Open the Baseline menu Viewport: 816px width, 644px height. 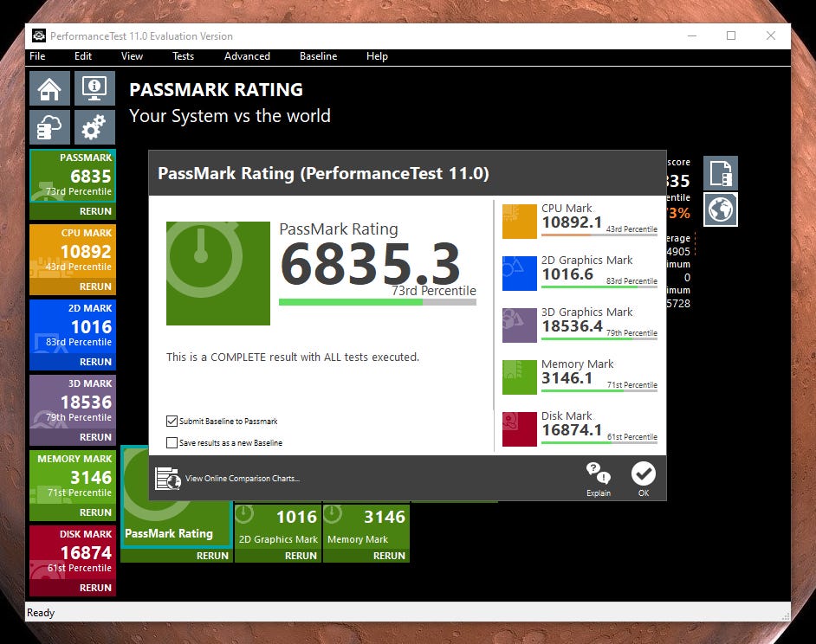tap(318, 56)
